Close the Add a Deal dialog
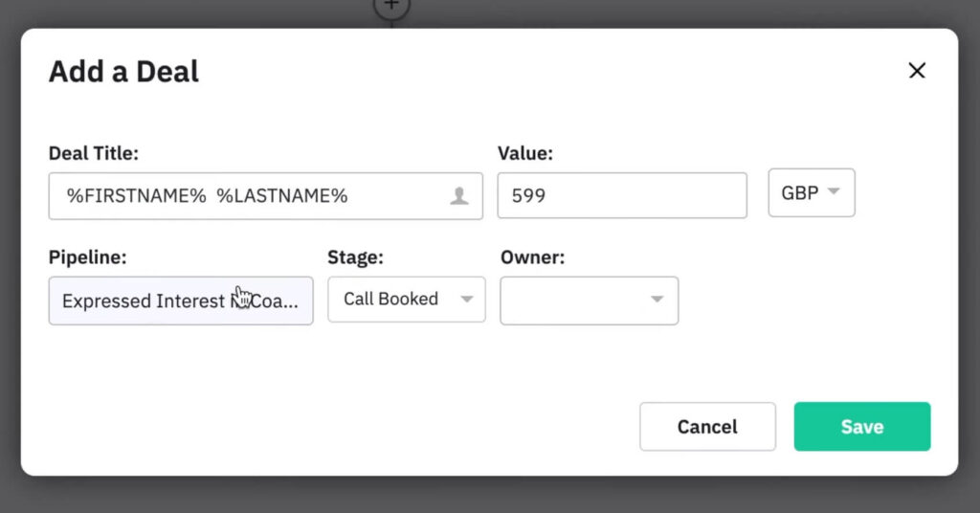The height and width of the screenshot is (513, 980). pyautogui.click(x=917, y=71)
